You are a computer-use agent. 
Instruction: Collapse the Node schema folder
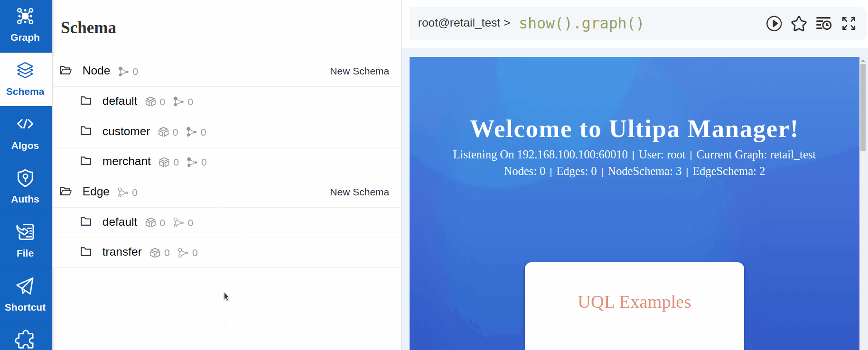(x=66, y=71)
